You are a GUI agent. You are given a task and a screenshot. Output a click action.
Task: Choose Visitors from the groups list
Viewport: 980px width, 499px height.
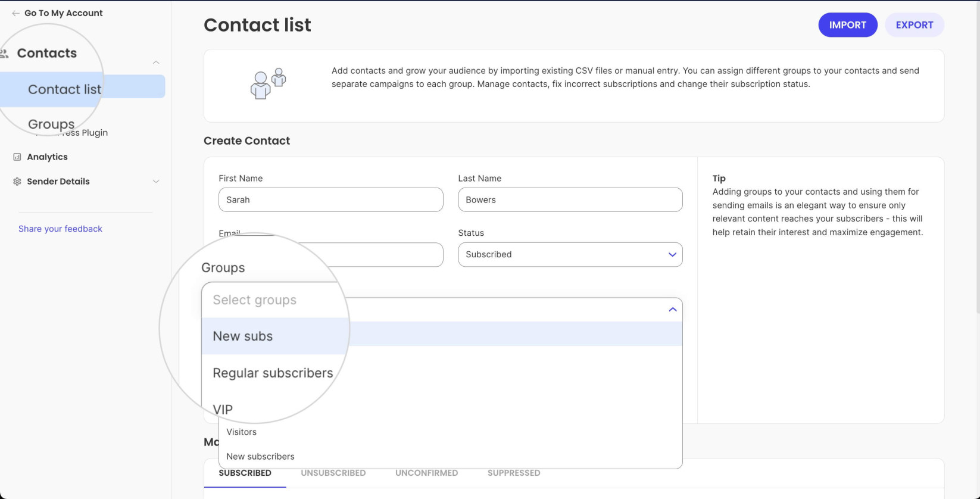tap(451, 432)
